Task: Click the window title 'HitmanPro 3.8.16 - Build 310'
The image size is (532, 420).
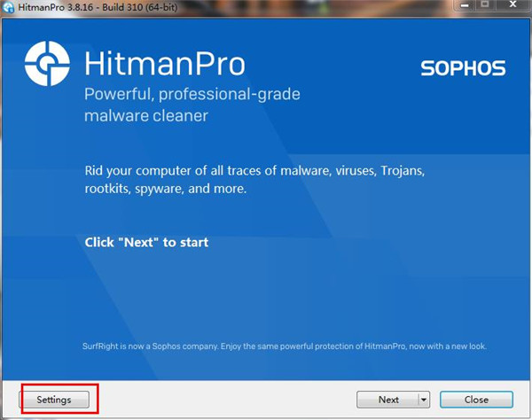Action: (98, 7)
